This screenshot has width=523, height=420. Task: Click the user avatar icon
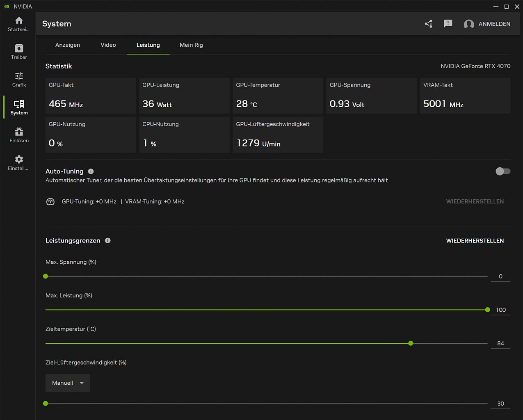[x=469, y=24]
